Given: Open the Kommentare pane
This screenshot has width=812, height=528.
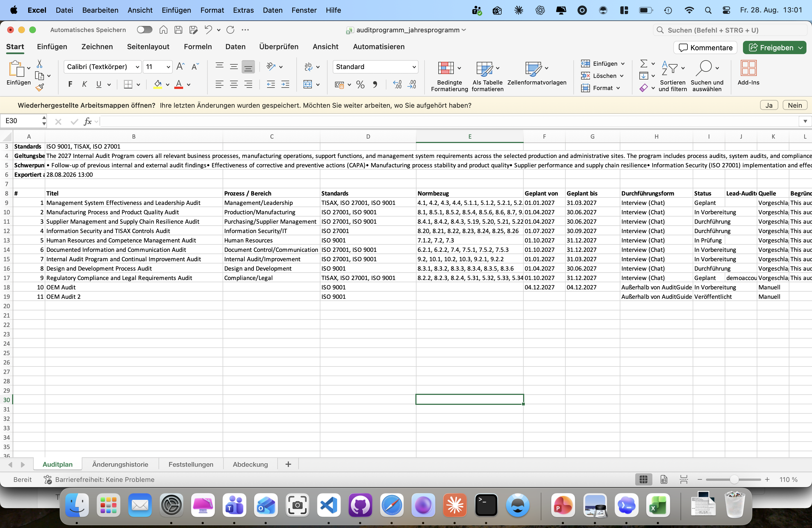Looking at the screenshot, I should coord(706,48).
